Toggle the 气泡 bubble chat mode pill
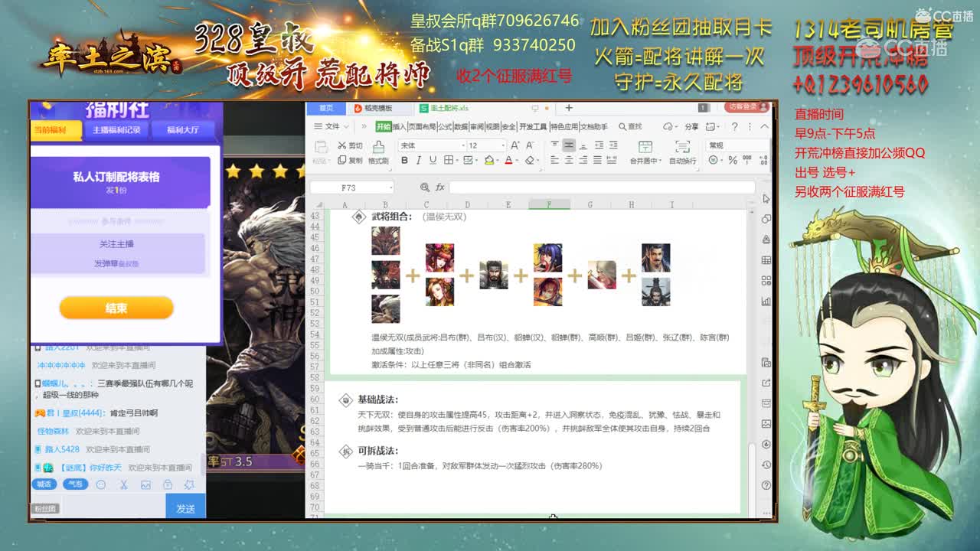Image resolution: width=980 pixels, height=551 pixels. tap(74, 484)
